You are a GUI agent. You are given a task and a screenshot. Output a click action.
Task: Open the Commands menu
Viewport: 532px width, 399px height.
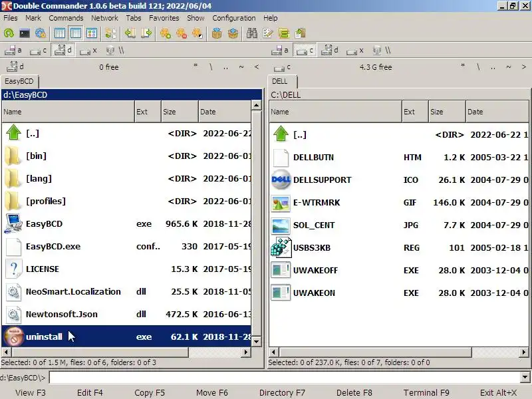coord(66,18)
